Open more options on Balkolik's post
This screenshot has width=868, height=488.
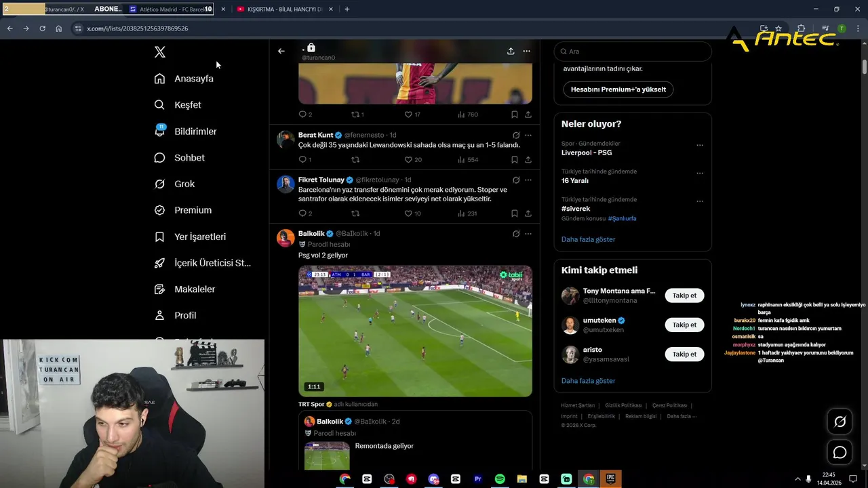(528, 234)
